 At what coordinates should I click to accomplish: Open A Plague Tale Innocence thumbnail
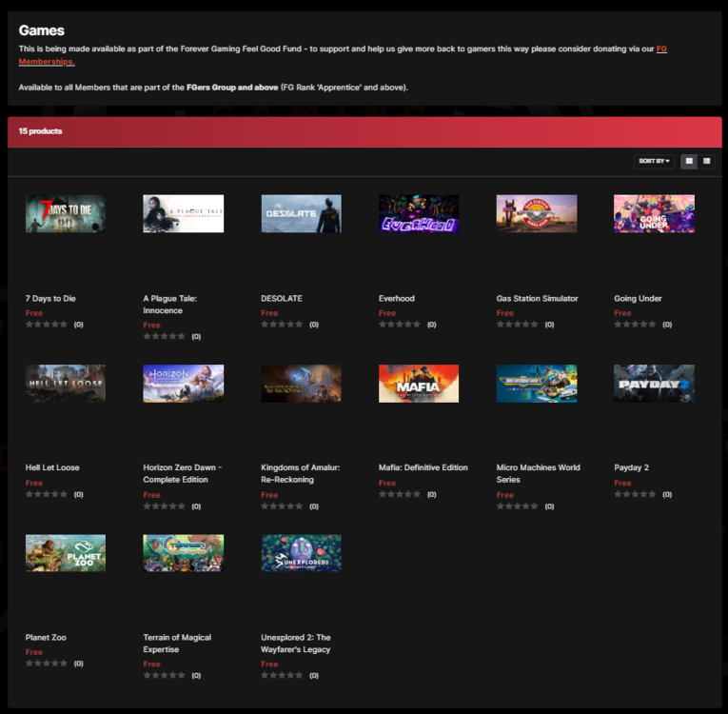pos(184,213)
